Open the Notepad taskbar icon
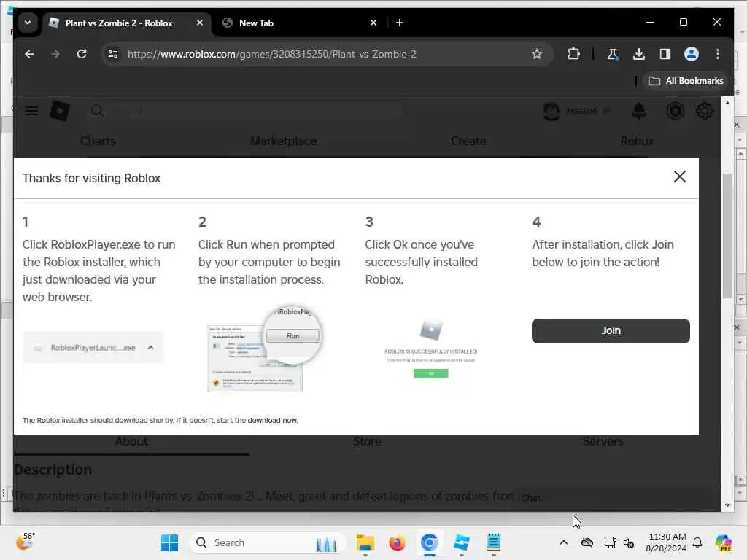Image resolution: width=747 pixels, height=560 pixels. 494,542
